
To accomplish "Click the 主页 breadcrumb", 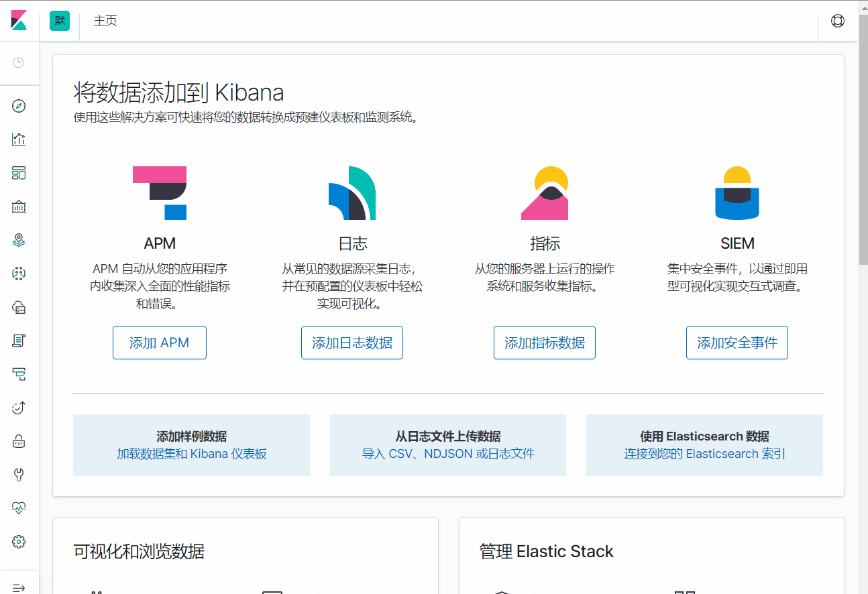I will [105, 21].
